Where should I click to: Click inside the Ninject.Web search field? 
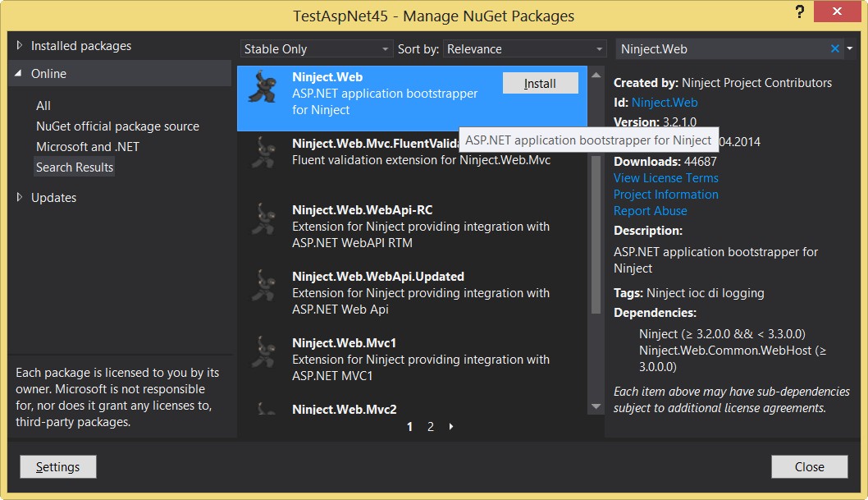(723, 48)
